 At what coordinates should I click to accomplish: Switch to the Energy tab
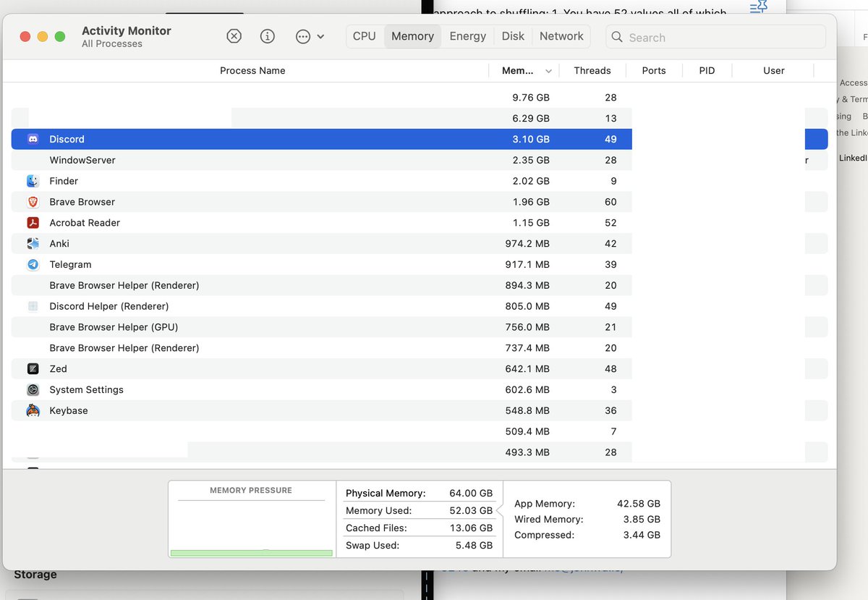pos(468,36)
